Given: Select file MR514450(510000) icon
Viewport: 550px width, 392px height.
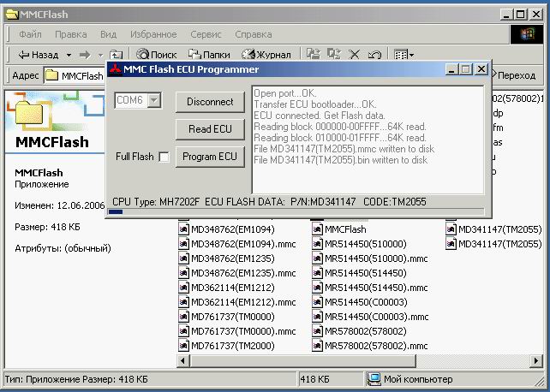Looking at the screenshot, I should click(317, 244).
